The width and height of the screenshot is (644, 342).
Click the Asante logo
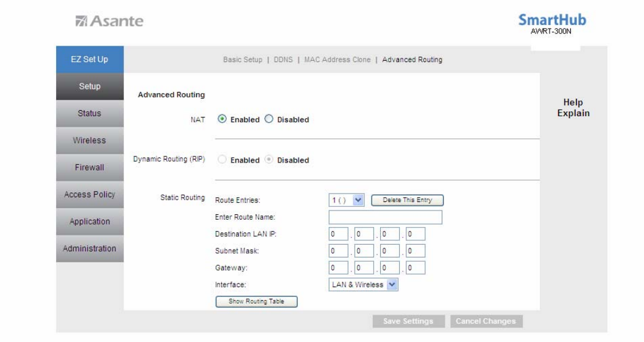click(x=110, y=21)
